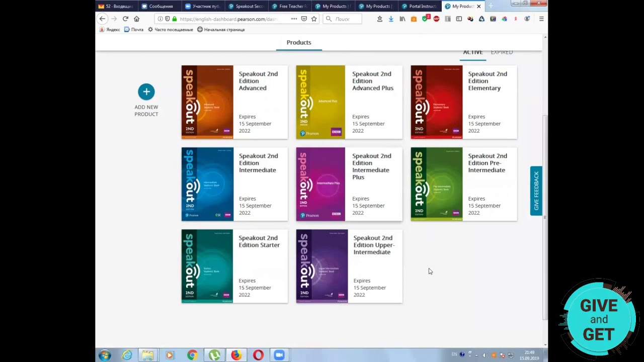This screenshot has height=362, width=644.
Task: Open Speakout Upper-Intermediate purple cover
Action: coord(322,266)
